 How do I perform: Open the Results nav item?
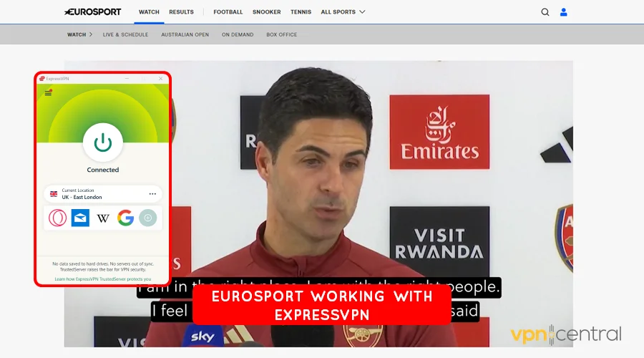point(181,12)
